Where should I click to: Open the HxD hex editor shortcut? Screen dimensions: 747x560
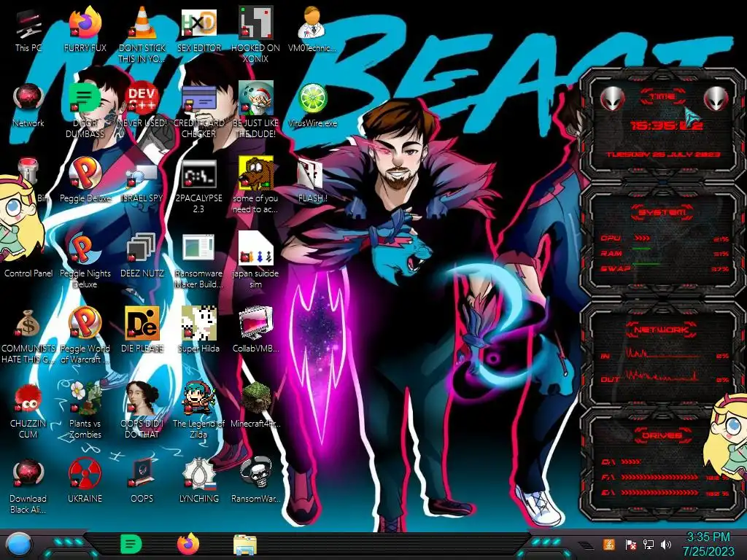[x=198, y=29]
